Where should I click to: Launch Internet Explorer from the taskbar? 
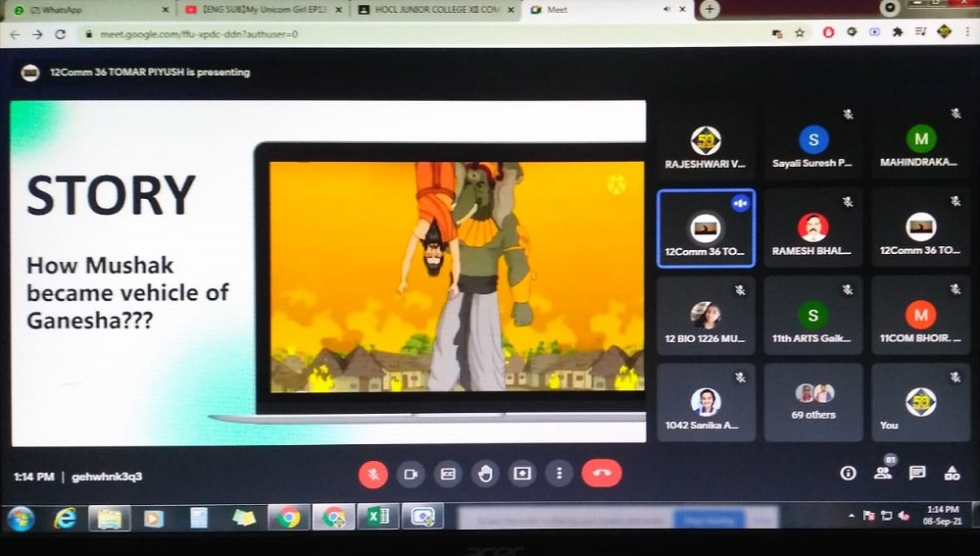65,518
